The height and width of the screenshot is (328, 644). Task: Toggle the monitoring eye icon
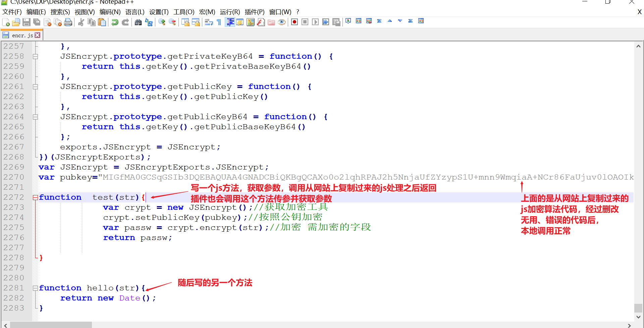coord(282,22)
